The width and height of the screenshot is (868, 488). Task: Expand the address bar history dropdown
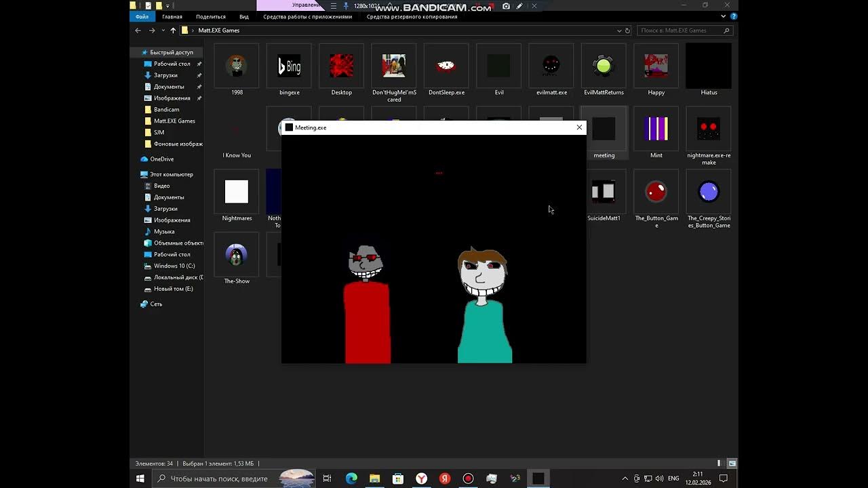619,30
